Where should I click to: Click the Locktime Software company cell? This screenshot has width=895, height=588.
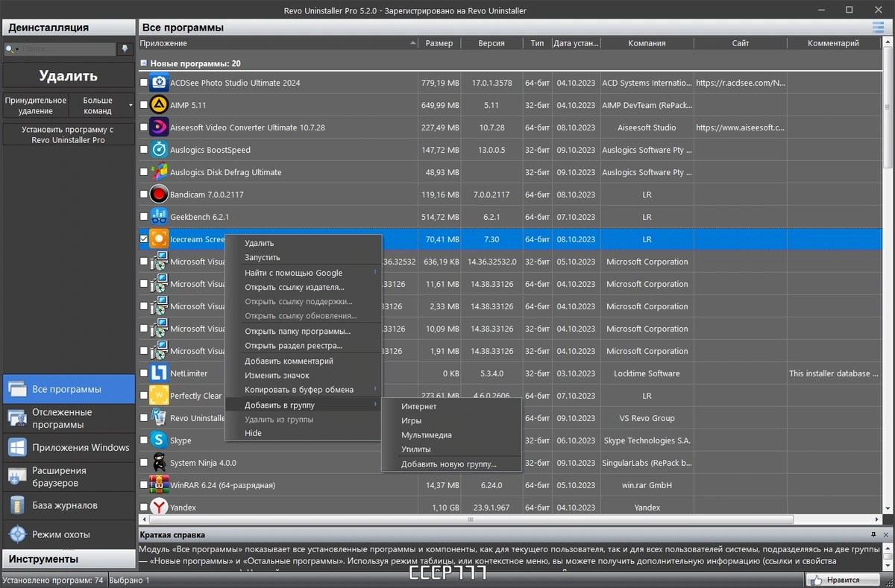(647, 373)
